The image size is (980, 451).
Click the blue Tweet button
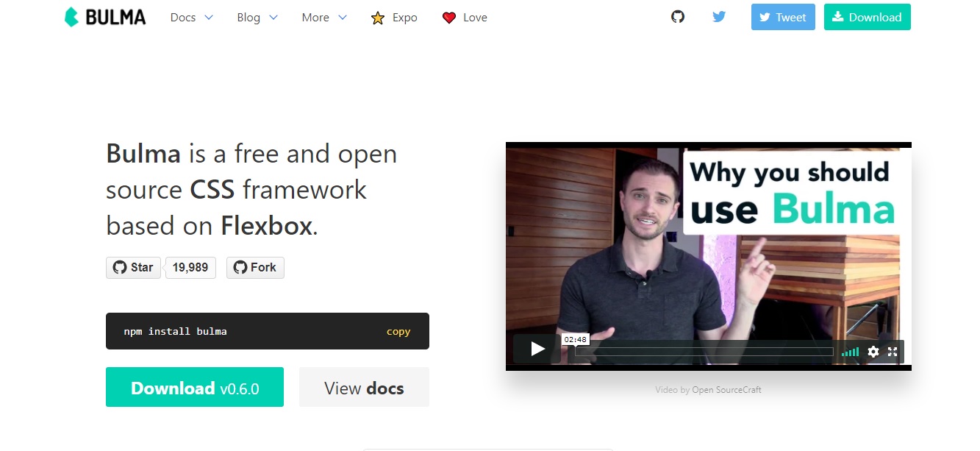point(783,17)
